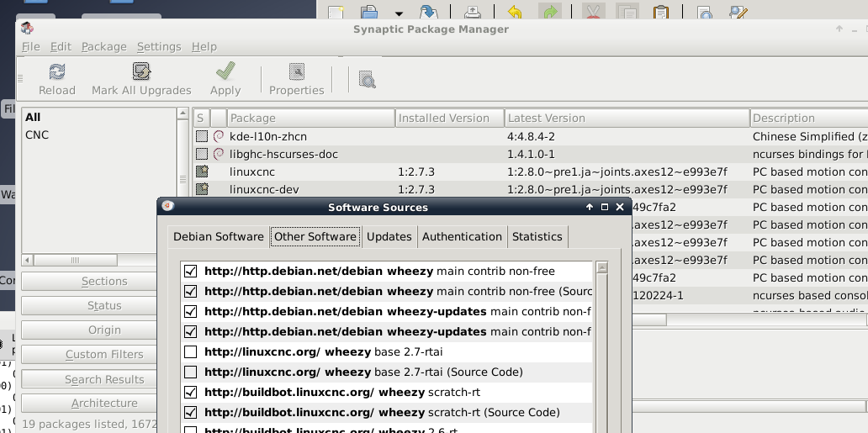Open the Properties toolbar icon

[297, 72]
